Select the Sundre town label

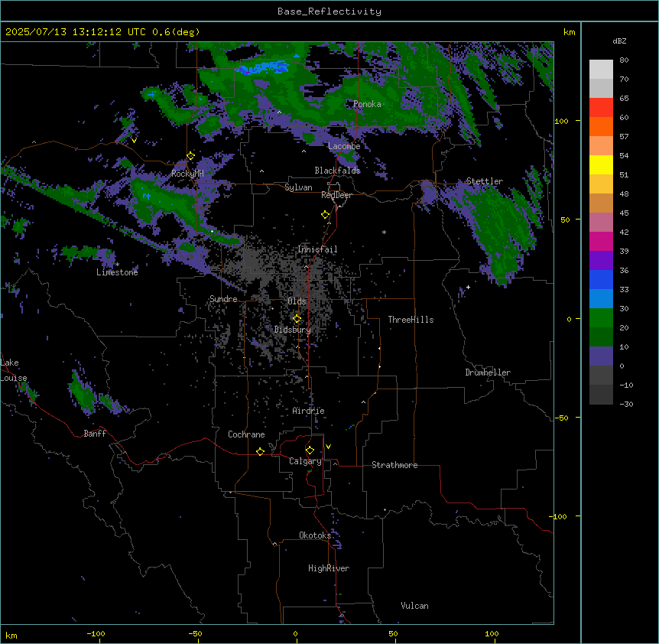pyautogui.click(x=223, y=299)
